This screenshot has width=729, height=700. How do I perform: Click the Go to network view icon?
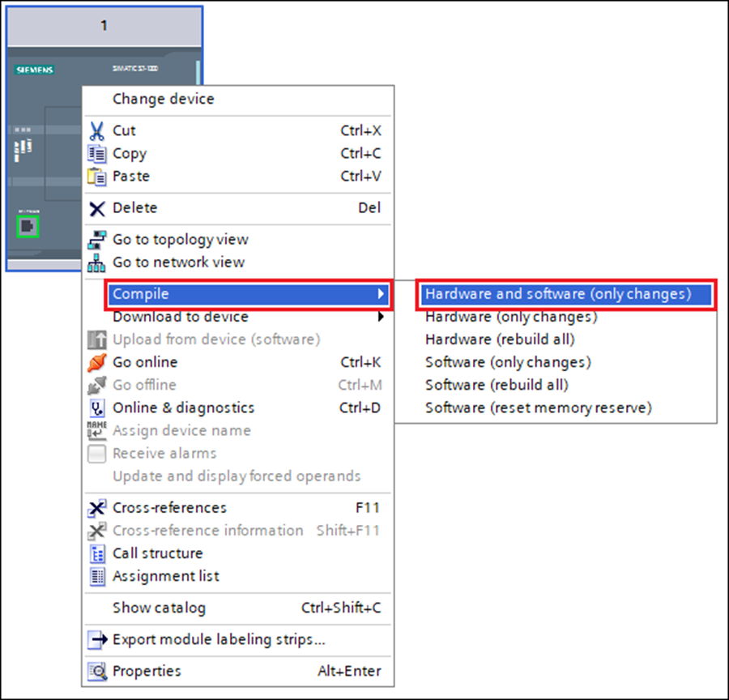point(96,262)
